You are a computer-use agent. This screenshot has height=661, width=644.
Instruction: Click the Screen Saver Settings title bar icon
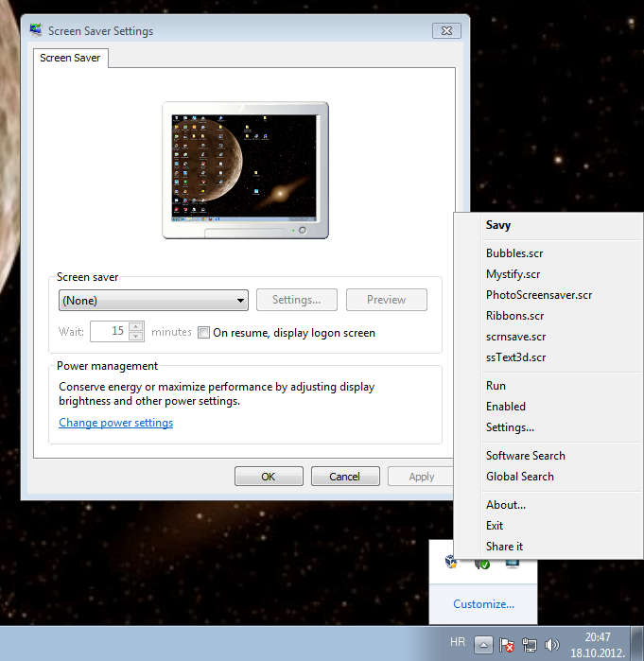[x=36, y=30]
